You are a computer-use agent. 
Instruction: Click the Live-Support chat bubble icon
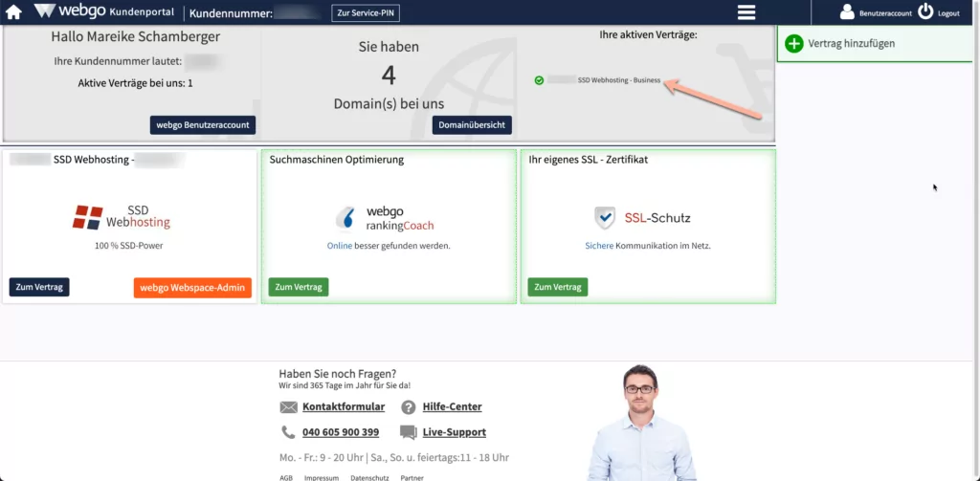tap(408, 432)
